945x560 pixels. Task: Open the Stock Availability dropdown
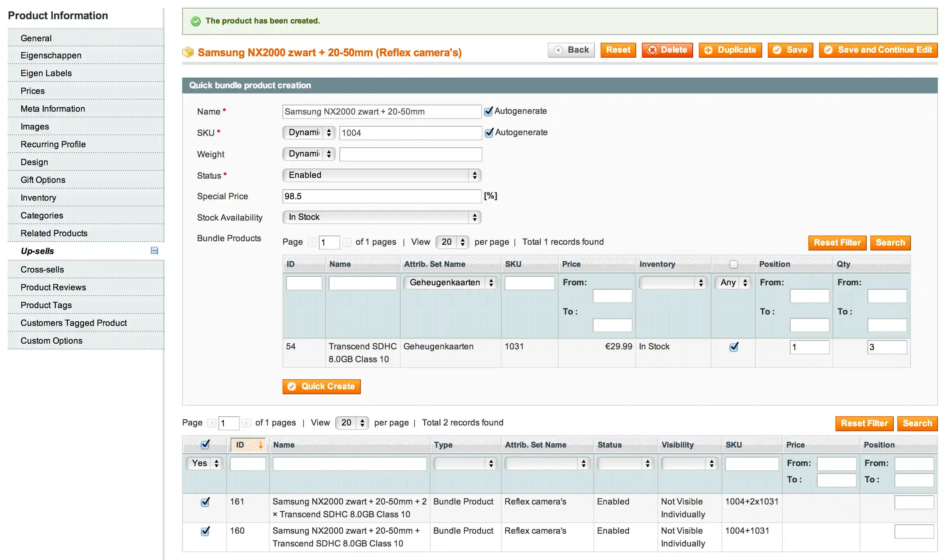(381, 217)
